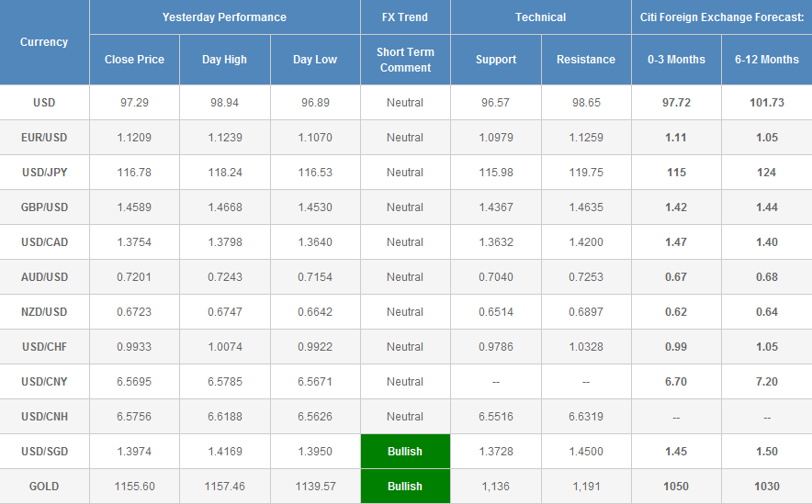This screenshot has height=504, width=812.
Task: Click the USD/JPY currency row label
Action: coord(44,173)
